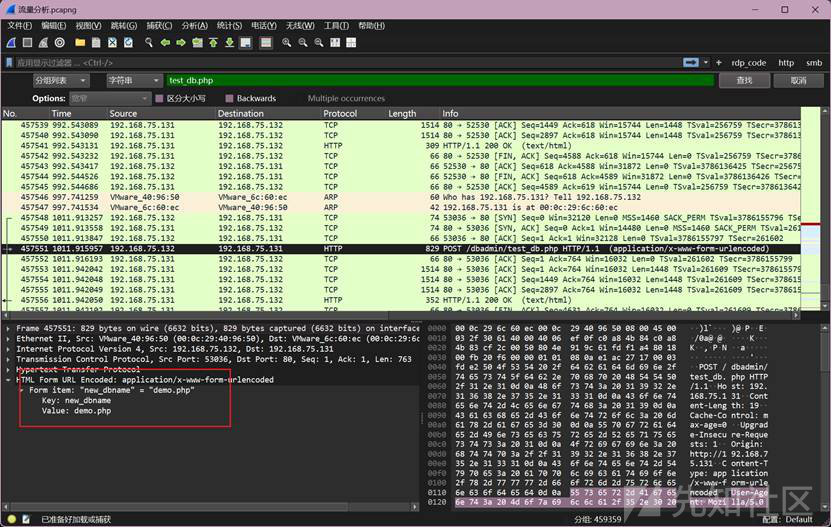Click the Go to specified packet icon
The image size is (831, 527).
197,42
